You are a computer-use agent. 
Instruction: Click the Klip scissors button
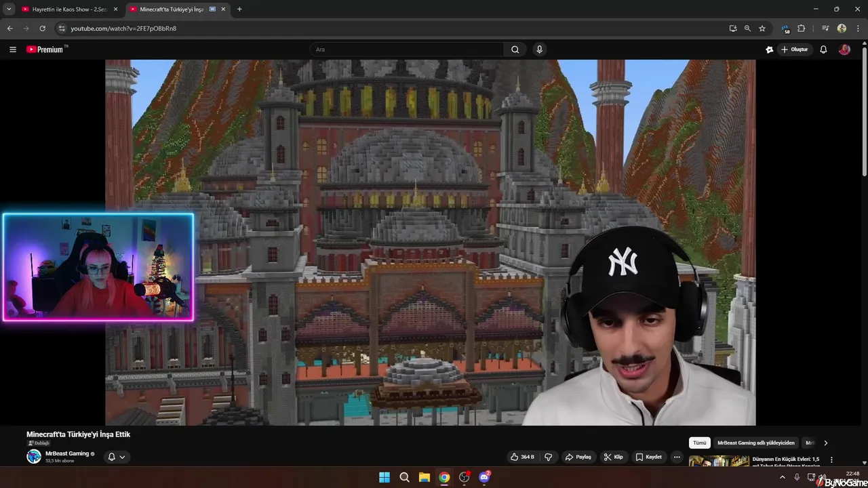(x=613, y=457)
